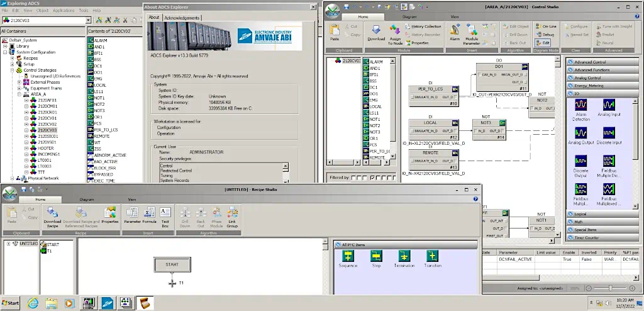Image resolution: width=644 pixels, height=311 pixels.
Task: Open the Acknowledgements tab
Action: click(x=182, y=18)
